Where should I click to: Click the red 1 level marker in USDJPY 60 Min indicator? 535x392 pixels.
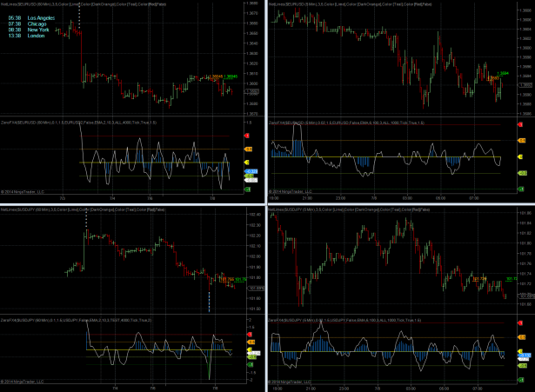click(x=250, y=335)
